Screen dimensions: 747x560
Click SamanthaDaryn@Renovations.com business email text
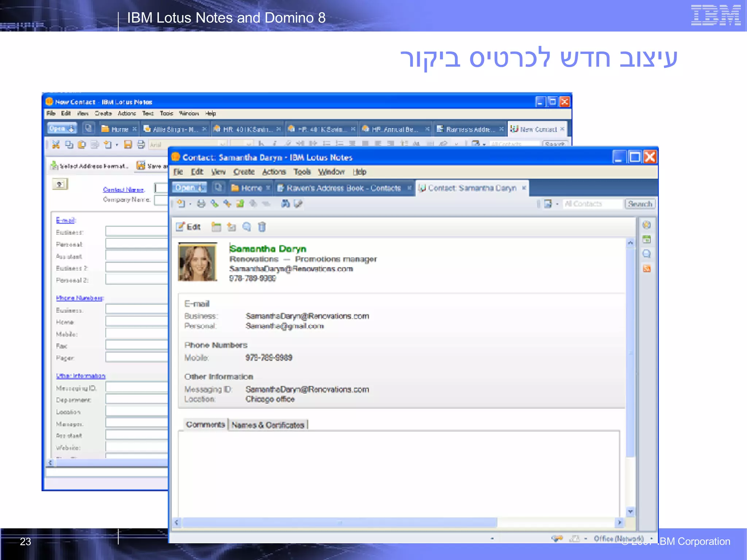coord(307,316)
